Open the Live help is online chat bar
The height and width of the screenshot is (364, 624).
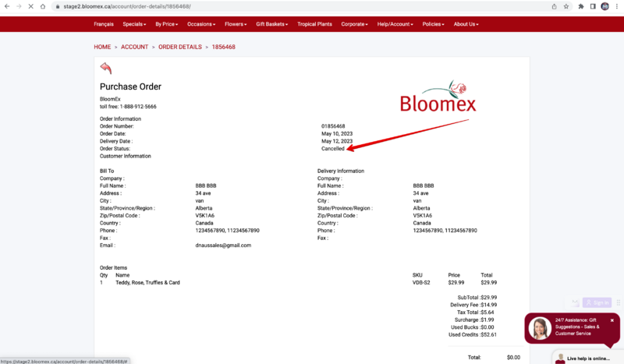click(588, 358)
